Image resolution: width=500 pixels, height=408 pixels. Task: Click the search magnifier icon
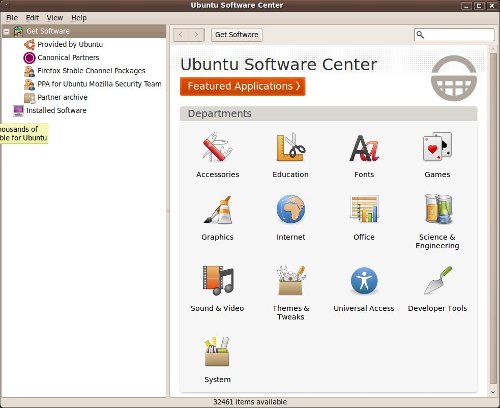click(420, 35)
